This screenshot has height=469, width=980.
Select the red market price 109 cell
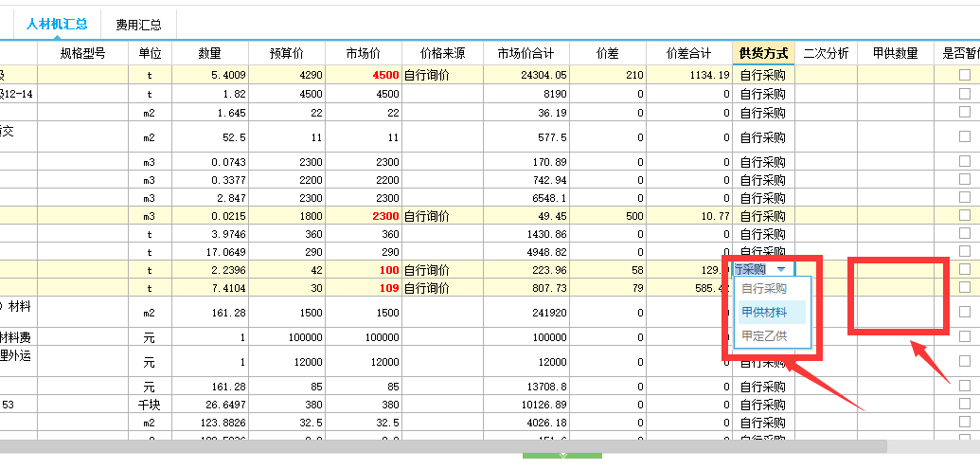tap(364, 288)
